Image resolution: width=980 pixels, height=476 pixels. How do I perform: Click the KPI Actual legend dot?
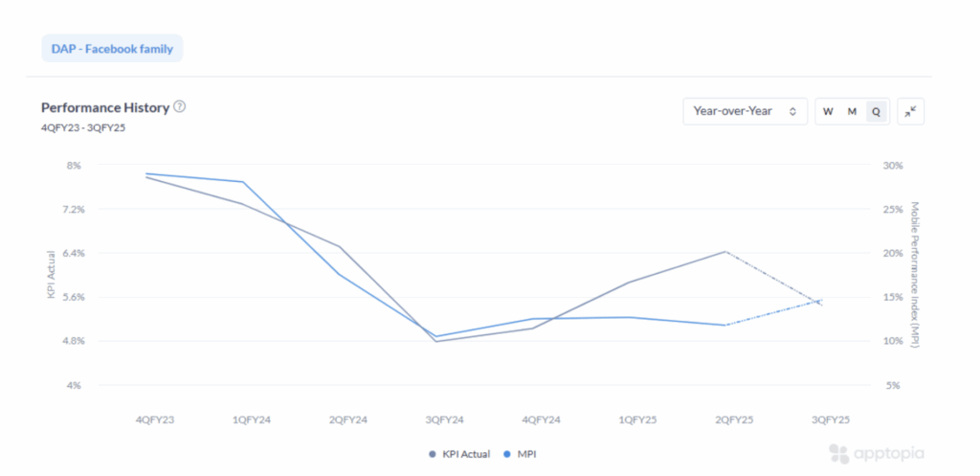tap(432, 454)
